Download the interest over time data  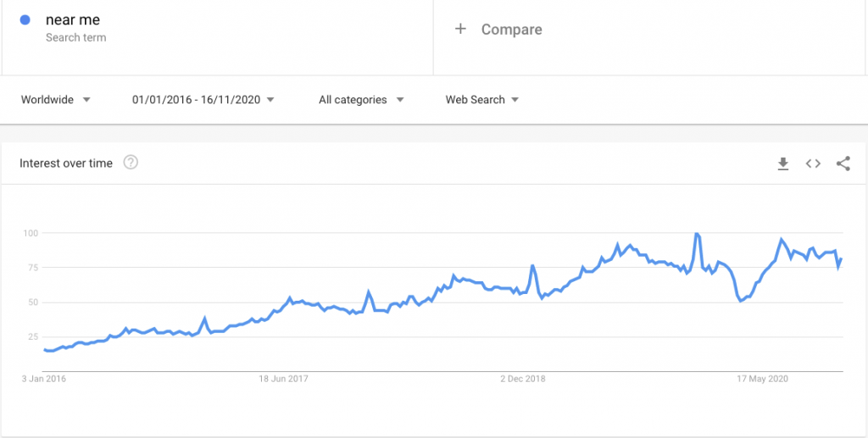tap(783, 164)
